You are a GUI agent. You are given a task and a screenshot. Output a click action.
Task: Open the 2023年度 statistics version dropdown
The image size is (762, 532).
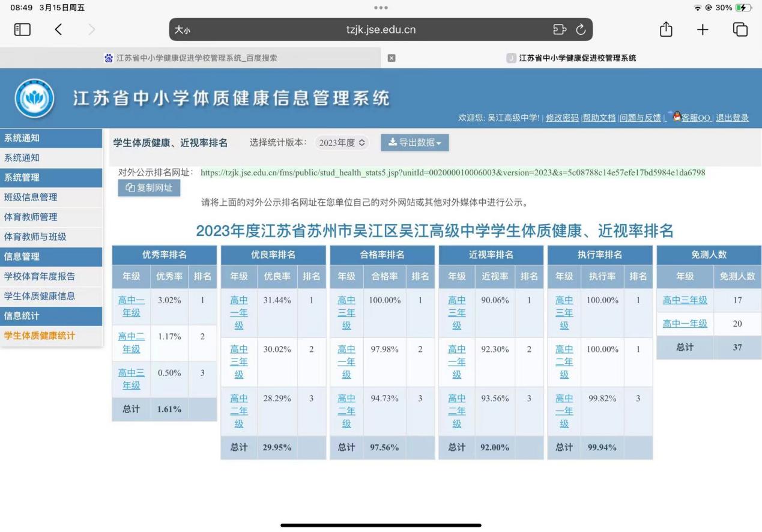[342, 143]
